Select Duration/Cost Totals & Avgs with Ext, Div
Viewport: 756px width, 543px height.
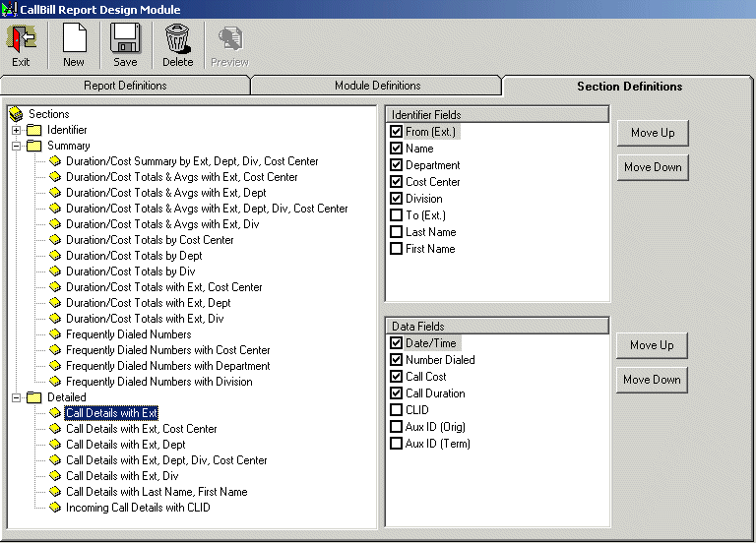(162, 224)
